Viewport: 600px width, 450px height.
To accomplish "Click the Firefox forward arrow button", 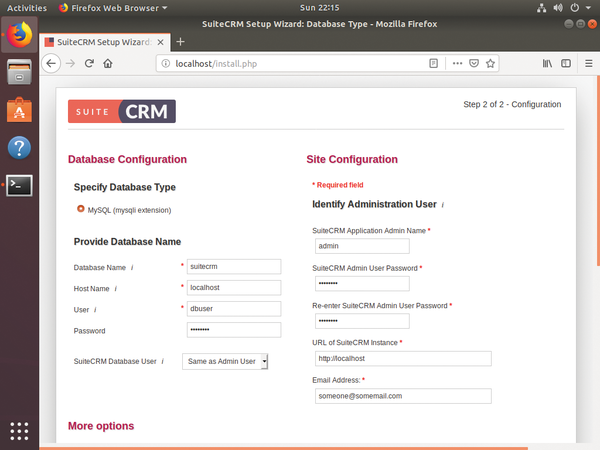I will point(70,64).
